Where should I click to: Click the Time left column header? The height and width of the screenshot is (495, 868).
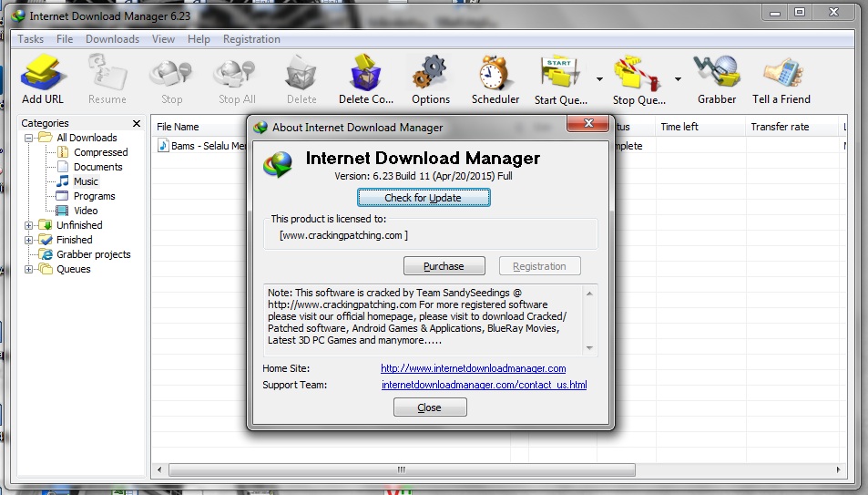tap(679, 127)
